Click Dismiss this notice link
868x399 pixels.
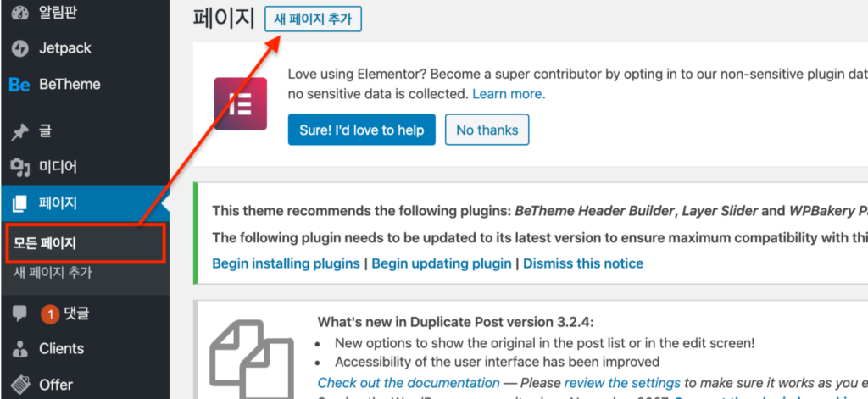click(x=583, y=263)
